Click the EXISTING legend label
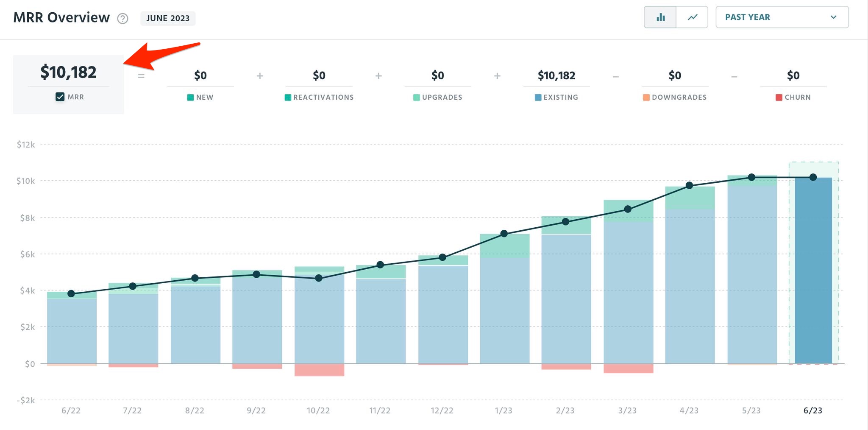 (561, 98)
